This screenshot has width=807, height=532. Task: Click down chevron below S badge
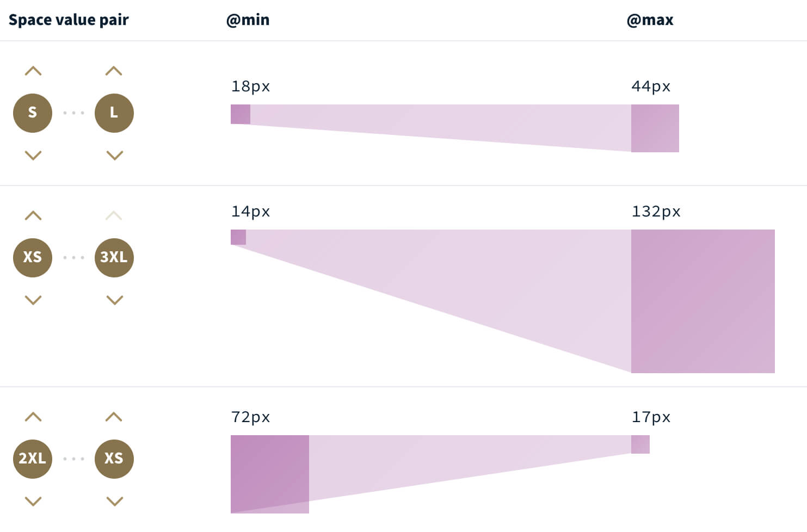click(33, 156)
